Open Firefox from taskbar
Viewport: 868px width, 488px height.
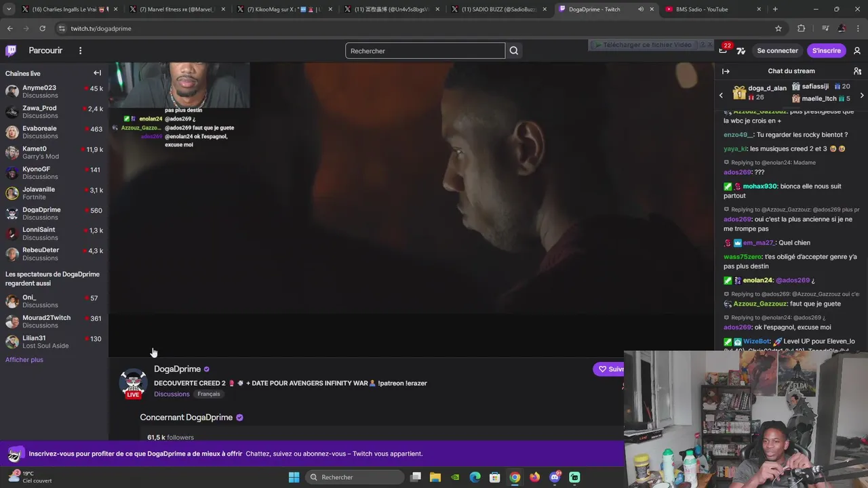(534, 477)
